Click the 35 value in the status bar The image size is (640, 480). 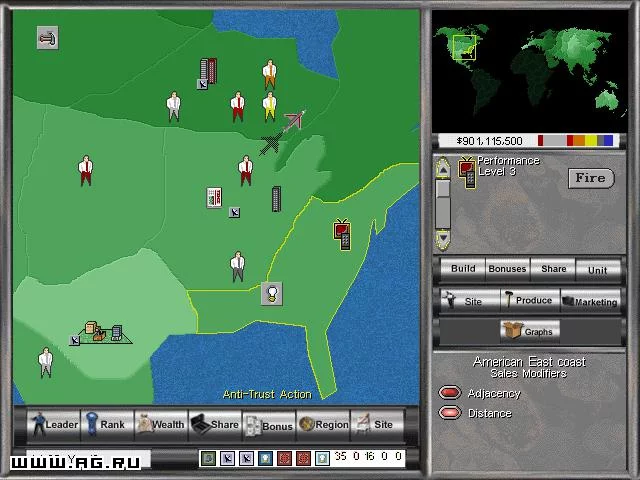click(341, 456)
